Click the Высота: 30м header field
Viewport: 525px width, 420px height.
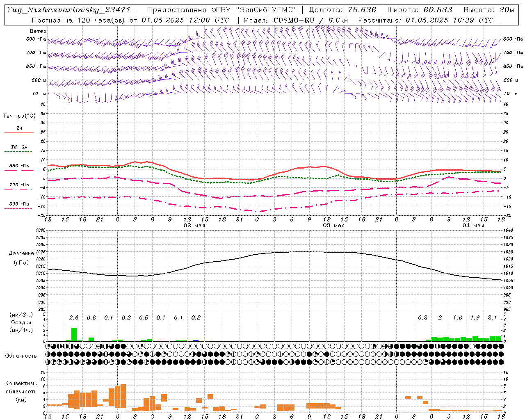488,10
